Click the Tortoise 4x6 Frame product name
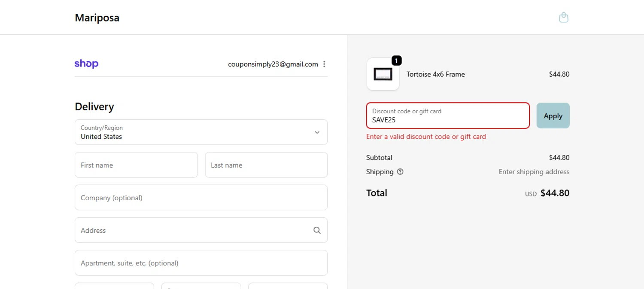This screenshot has height=289, width=644. (x=436, y=74)
